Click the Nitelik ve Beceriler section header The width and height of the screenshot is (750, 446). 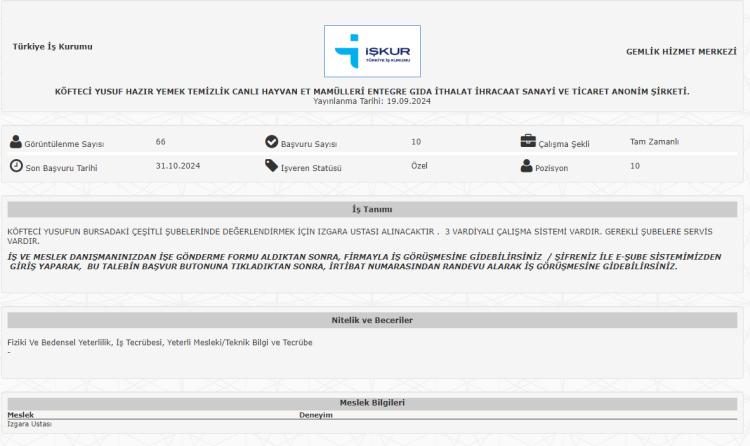click(x=372, y=320)
